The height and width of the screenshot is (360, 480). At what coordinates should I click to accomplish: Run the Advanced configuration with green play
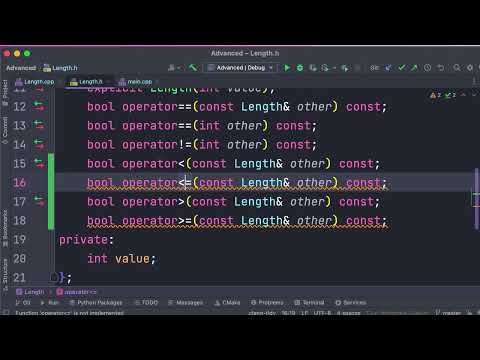click(x=286, y=68)
